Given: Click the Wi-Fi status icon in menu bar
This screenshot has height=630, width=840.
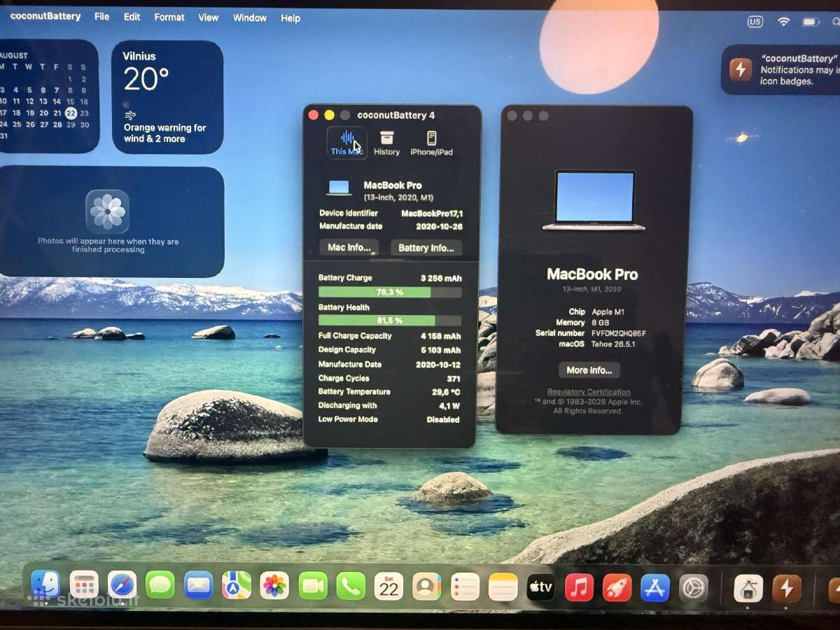Looking at the screenshot, I should [x=783, y=22].
